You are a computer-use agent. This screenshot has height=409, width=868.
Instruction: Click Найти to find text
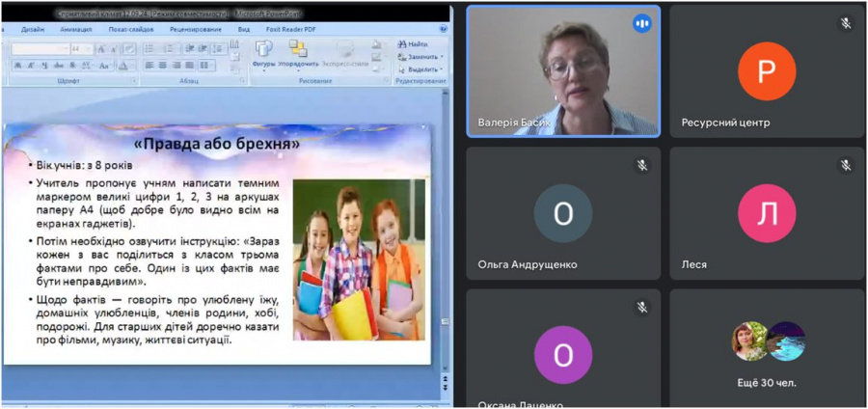[413, 43]
